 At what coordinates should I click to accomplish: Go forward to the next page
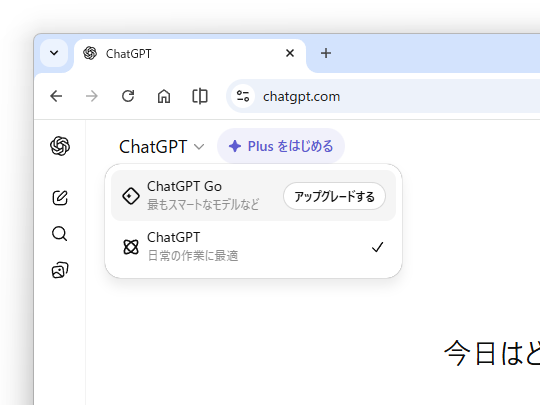point(92,96)
